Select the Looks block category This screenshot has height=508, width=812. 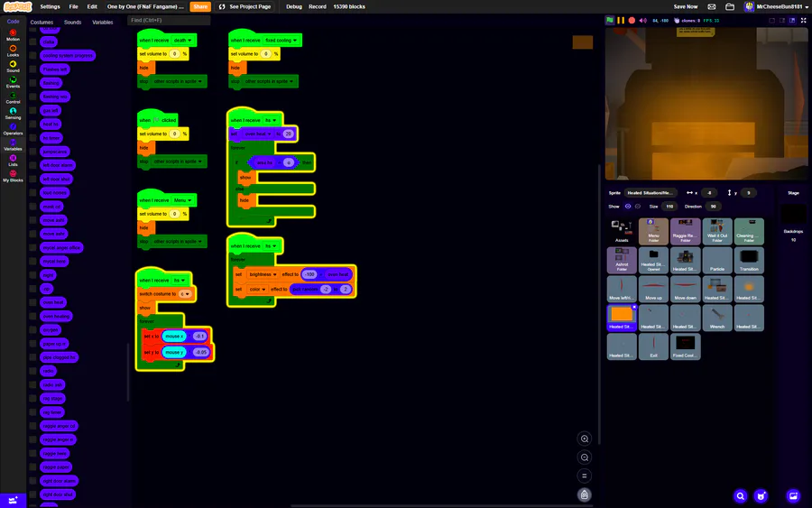13,51
